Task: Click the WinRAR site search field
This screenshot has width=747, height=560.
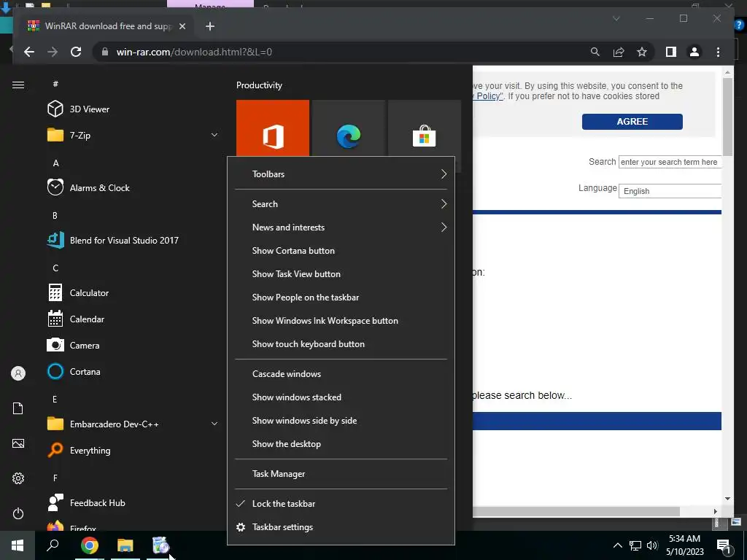Action: click(x=670, y=162)
